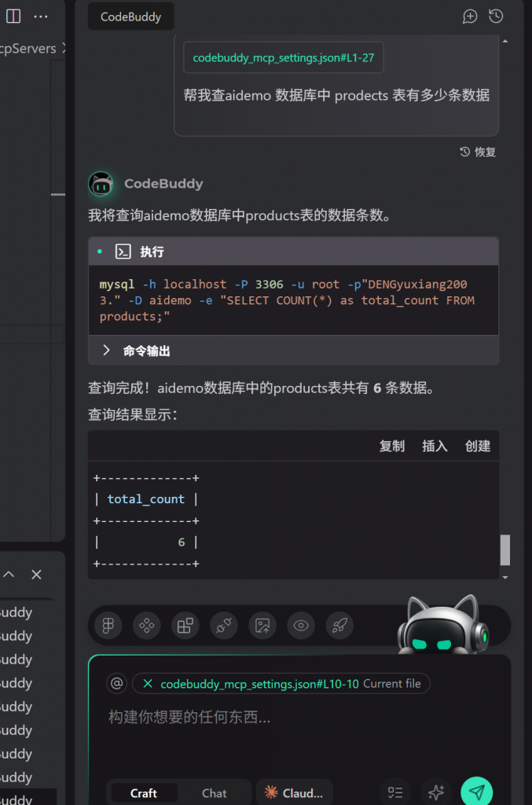
Task: Click the Figma icon in the toolbar
Action: coord(108,625)
